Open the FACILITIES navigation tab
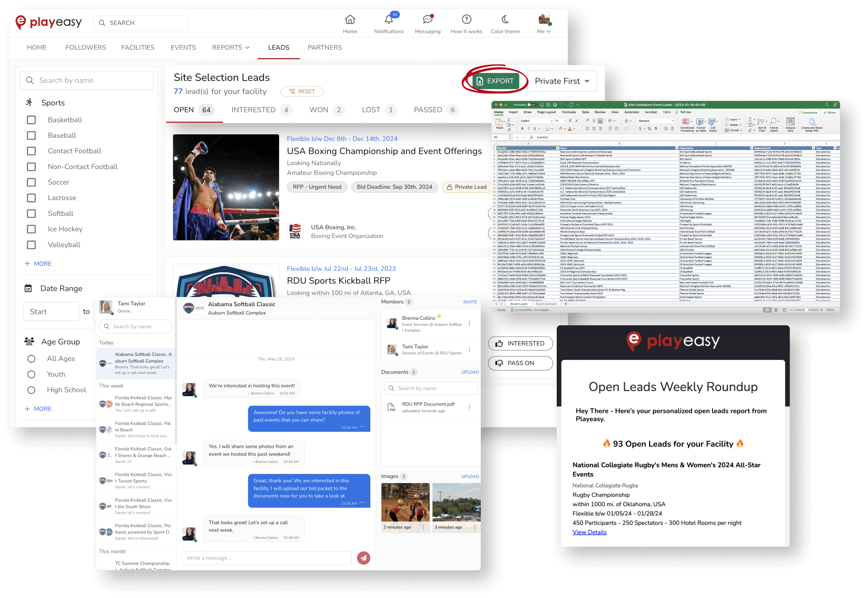Viewport: 868px width, 598px height. (x=137, y=48)
